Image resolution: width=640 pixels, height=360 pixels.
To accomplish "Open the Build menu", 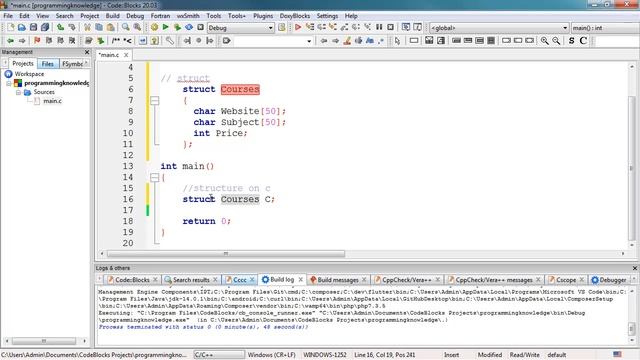I will pyautogui.click(x=112, y=16).
